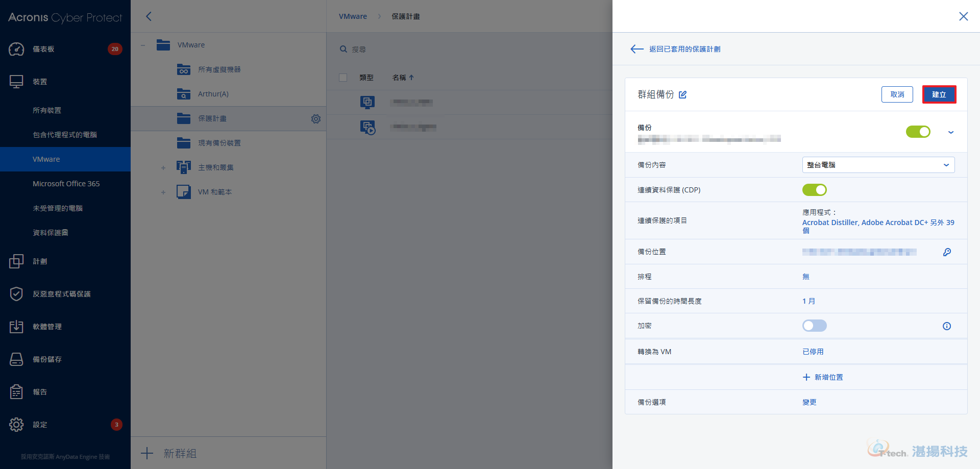Click the 裝置 devices monitor icon
The height and width of the screenshot is (469, 980).
coord(16,82)
